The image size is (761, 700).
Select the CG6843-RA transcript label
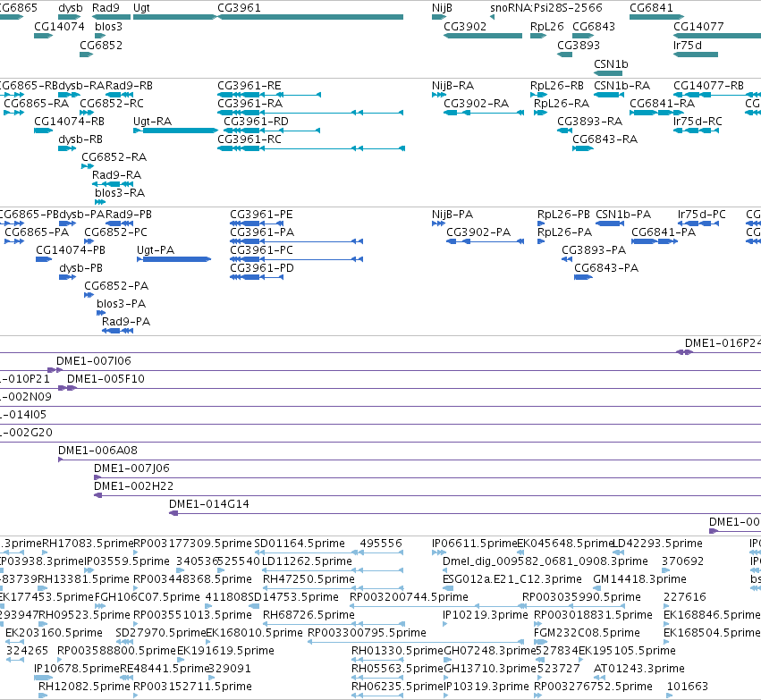(605, 139)
